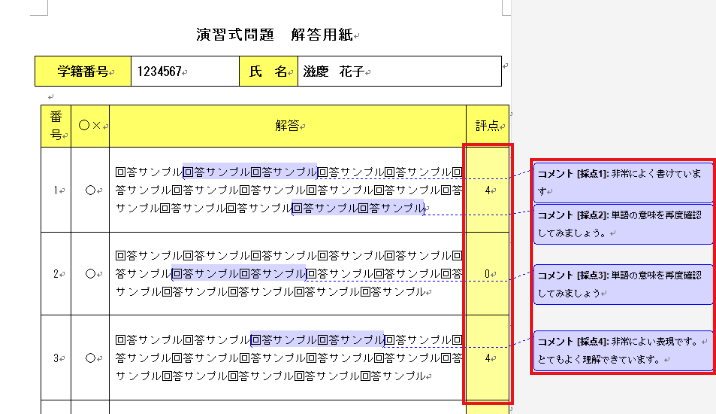
Task: Open comment 採点1 about 非常によく書けています
Action: (x=622, y=181)
